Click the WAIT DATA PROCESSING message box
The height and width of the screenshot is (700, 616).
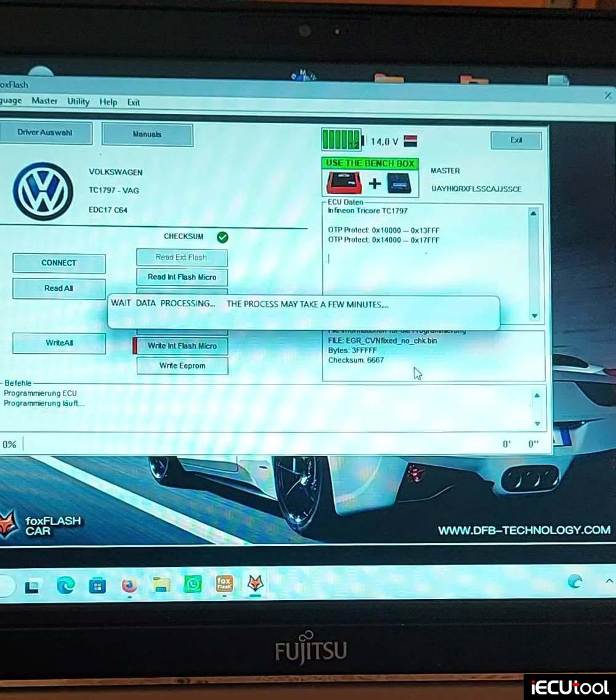tap(304, 313)
